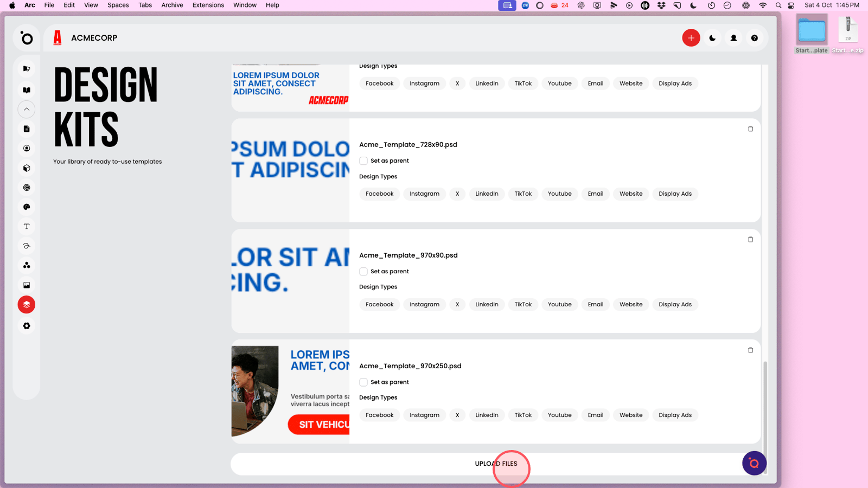Toggle Website for Acme_Template_970x250.psd
The width and height of the screenshot is (868, 488).
631,415
